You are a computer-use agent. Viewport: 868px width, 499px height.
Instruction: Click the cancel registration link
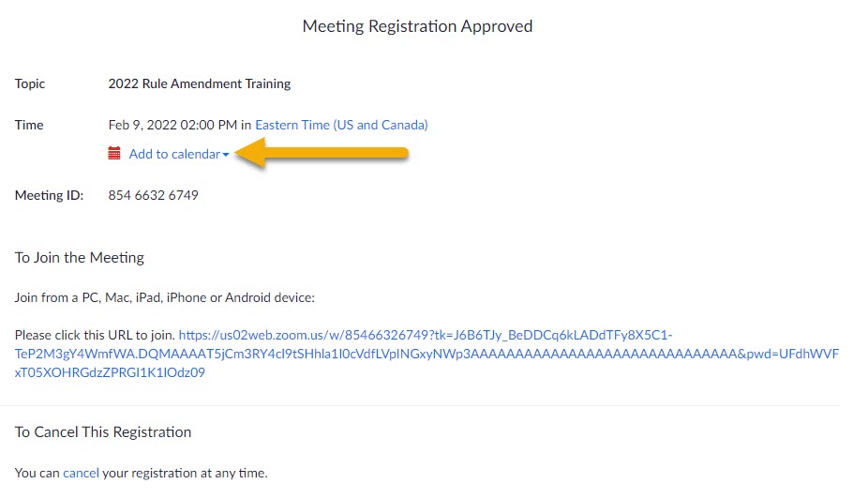tap(81, 473)
